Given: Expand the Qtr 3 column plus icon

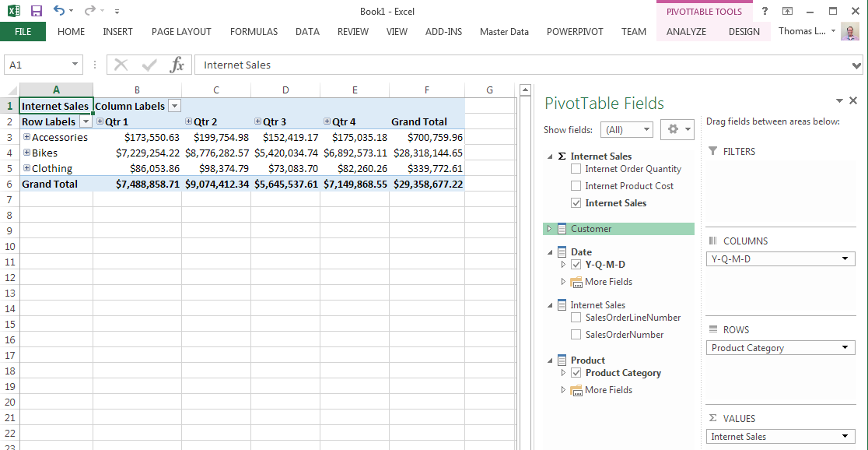Looking at the screenshot, I should [x=258, y=121].
